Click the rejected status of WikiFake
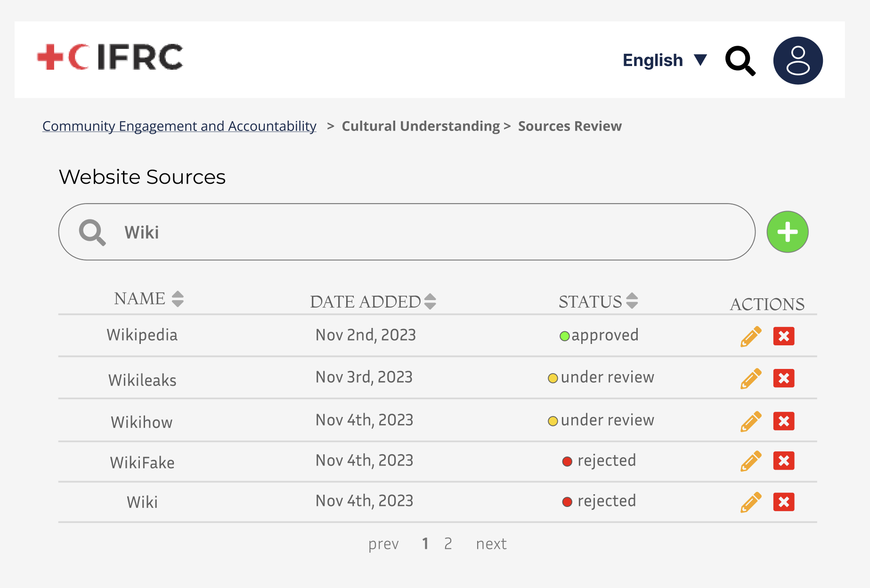This screenshot has height=588, width=870. pos(599,460)
